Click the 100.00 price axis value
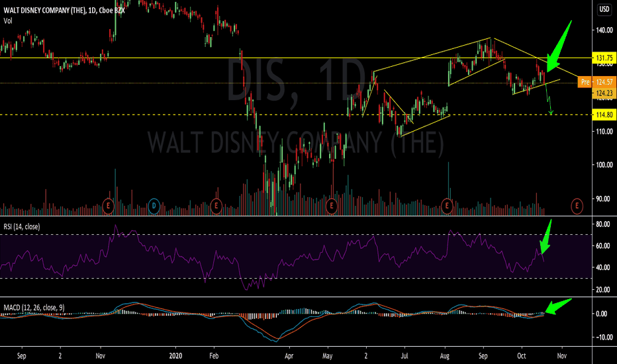 604,165
